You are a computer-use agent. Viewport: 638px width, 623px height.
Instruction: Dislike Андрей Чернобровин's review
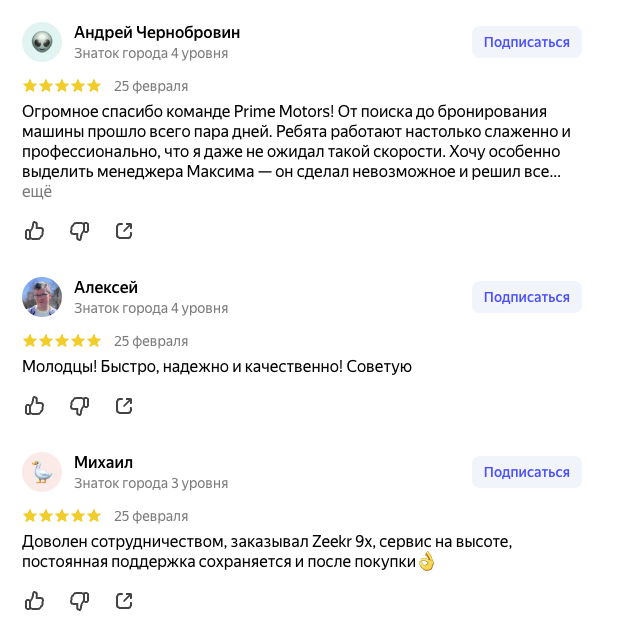[x=79, y=231]
